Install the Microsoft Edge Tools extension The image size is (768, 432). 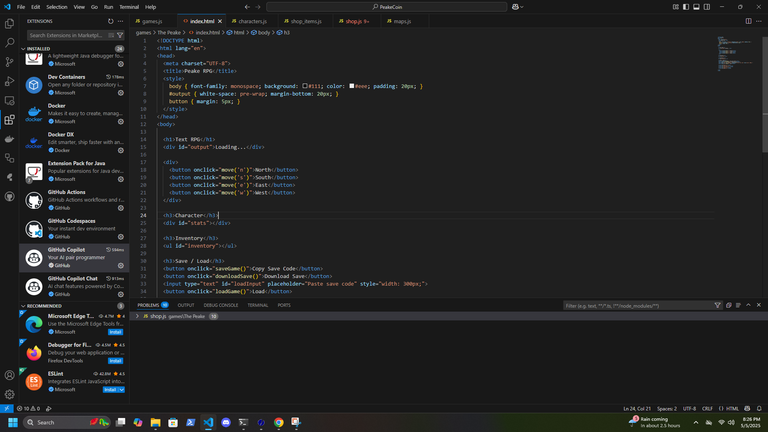coord(115,332)
